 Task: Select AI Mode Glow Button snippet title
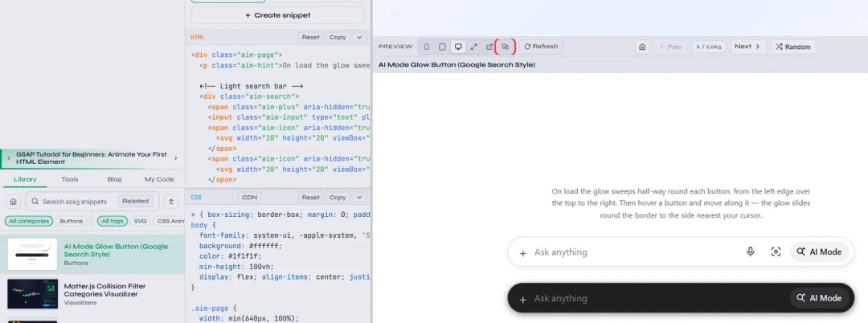point(117,251)
